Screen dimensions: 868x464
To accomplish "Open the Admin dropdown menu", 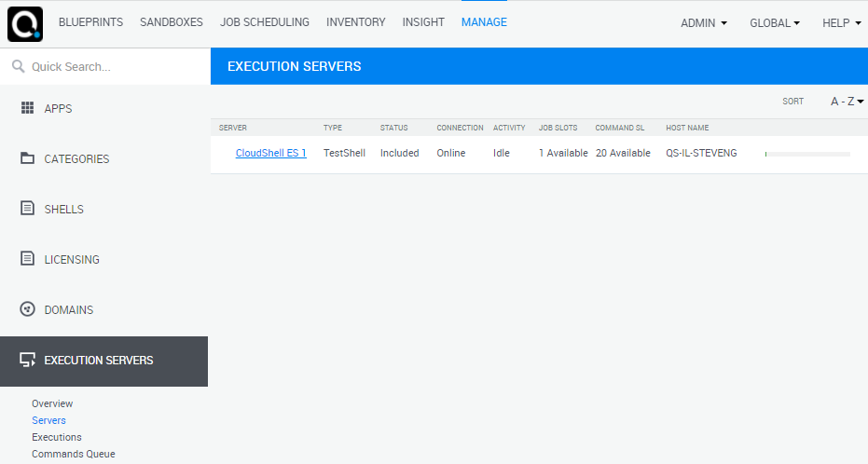I will (x=704, y=23).
